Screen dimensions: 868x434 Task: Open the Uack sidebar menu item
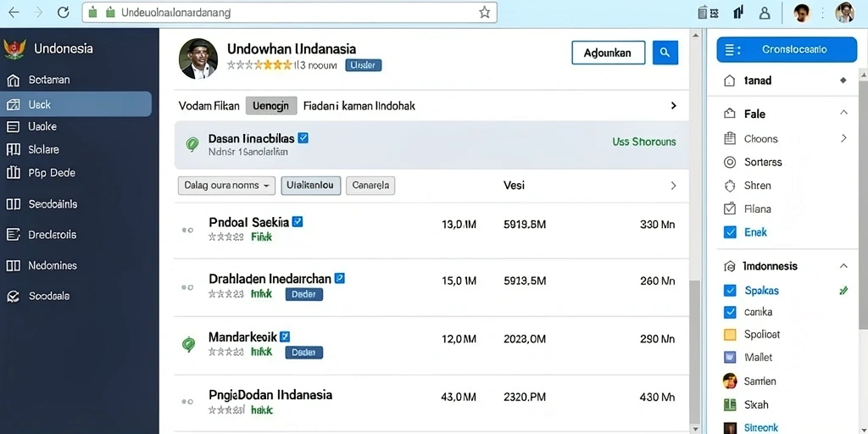click(75, 104)
